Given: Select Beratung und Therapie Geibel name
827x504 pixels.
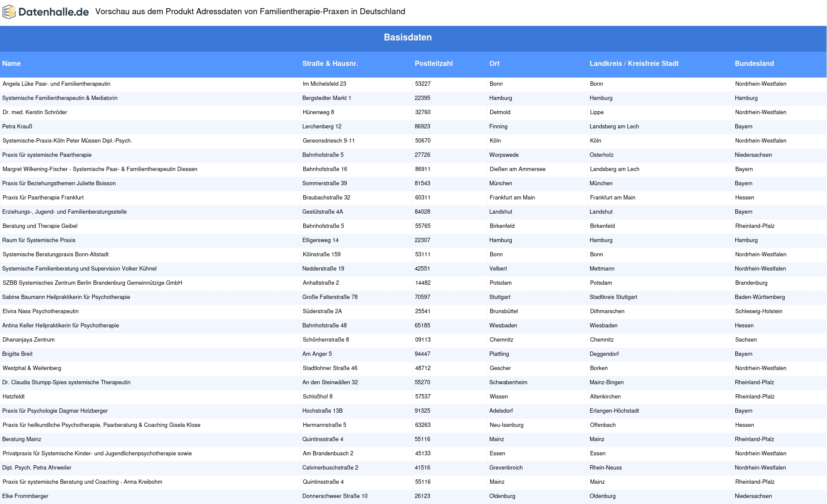Looking at the screenshot, I should click(x=40, y=226).
